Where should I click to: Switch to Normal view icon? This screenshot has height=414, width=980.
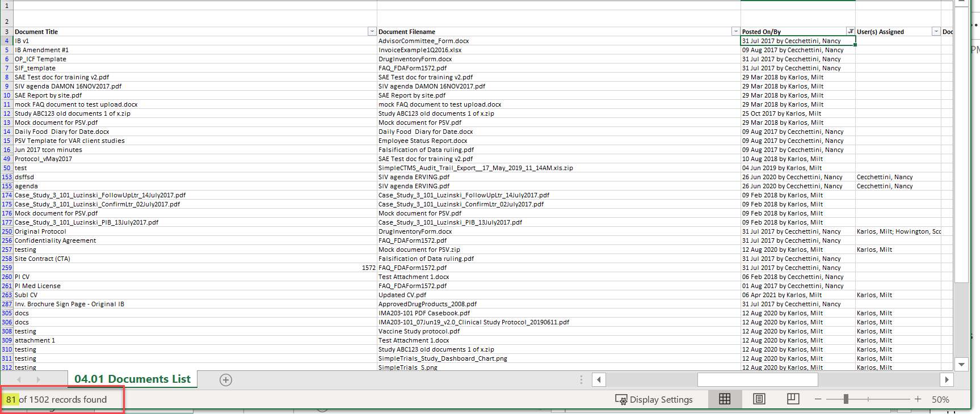[x=725, y=399]
